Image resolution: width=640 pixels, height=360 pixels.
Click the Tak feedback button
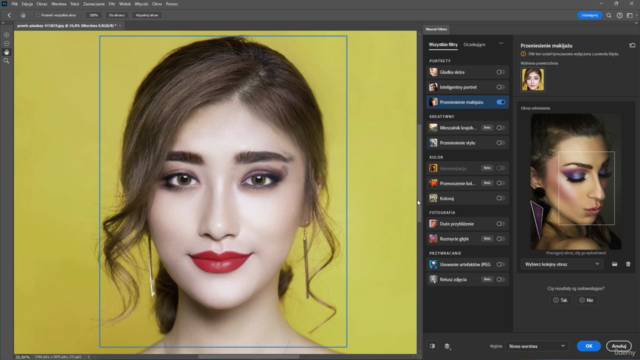pyautogui.click(x=560, y=300)
